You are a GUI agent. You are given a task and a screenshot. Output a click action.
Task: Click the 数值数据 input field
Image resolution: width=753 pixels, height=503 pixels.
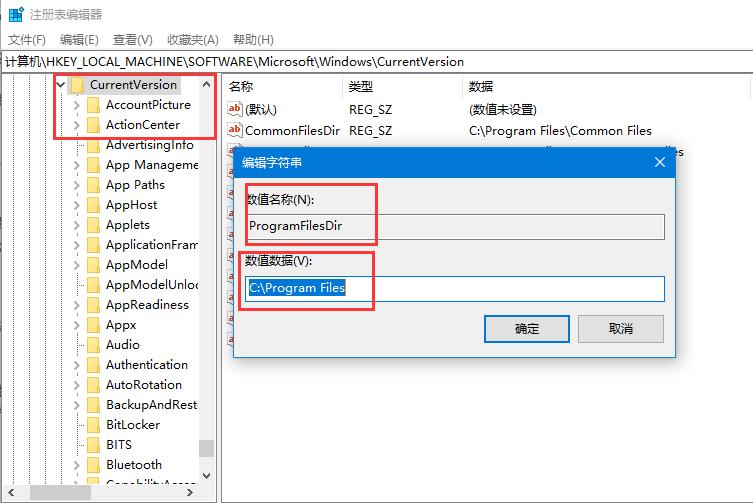coord(455,289)
